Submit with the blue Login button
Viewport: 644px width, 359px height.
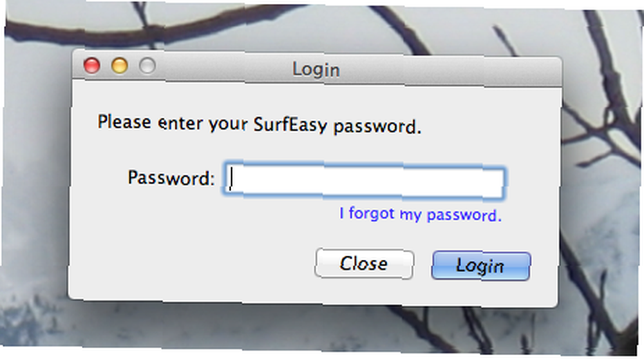coord(480,266)
